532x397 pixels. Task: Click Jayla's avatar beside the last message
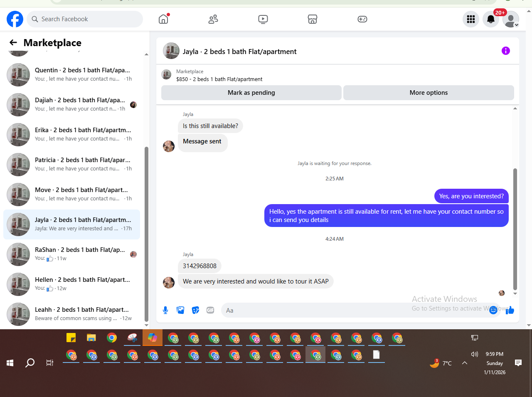tap(169, 283)
